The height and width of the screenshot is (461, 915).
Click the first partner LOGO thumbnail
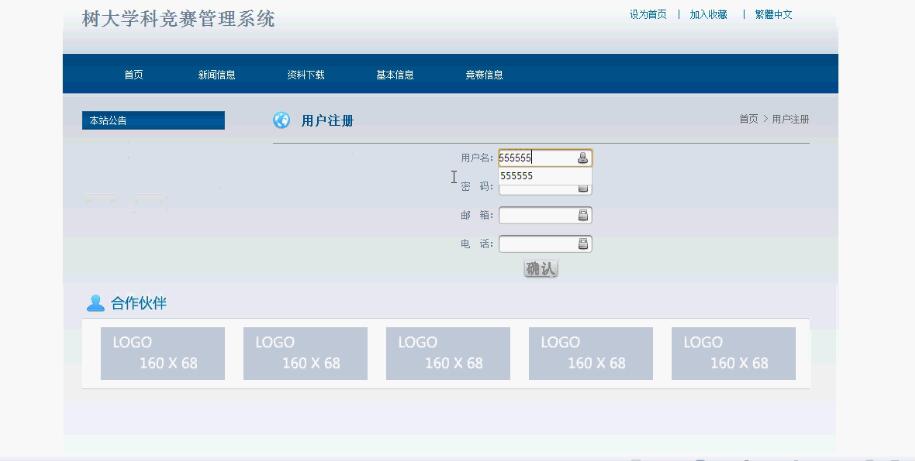(163, 353)
